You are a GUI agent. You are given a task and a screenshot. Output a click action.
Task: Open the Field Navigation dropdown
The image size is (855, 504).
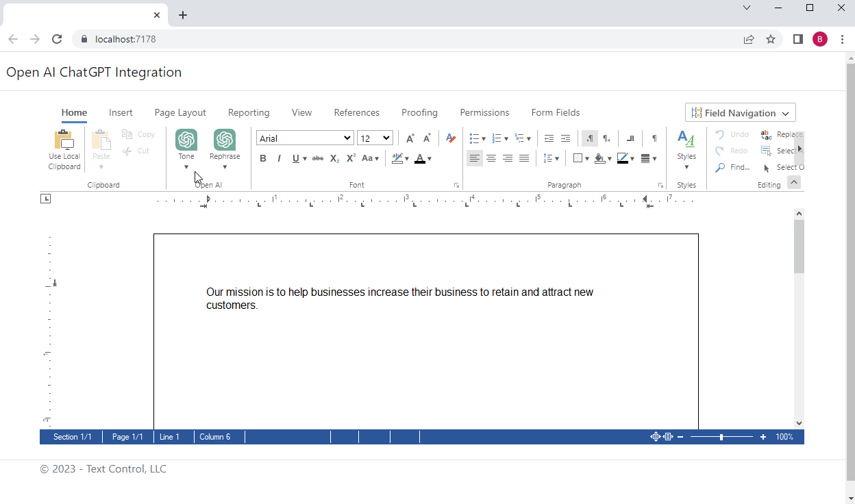click(x=740, y=112)
